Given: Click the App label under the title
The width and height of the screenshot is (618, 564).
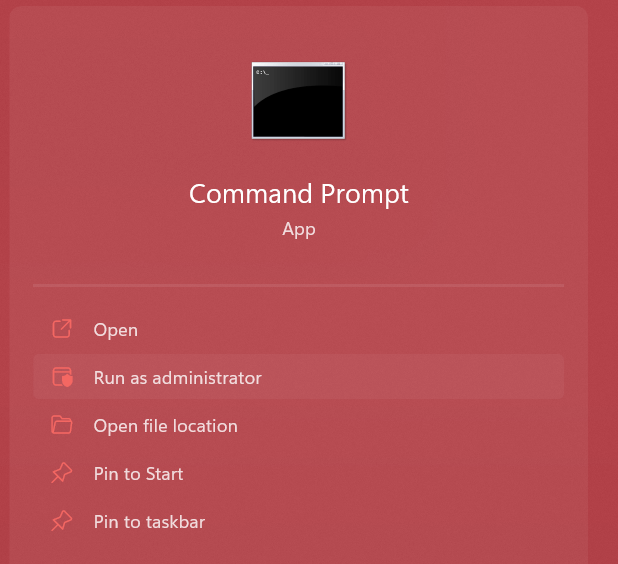Looking at the screenshot, I should (x=299, y=229).
